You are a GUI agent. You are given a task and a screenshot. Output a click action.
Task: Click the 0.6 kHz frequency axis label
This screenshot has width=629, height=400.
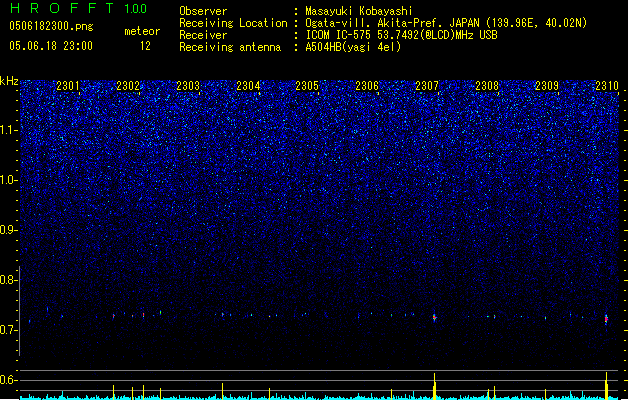point(9,380)
